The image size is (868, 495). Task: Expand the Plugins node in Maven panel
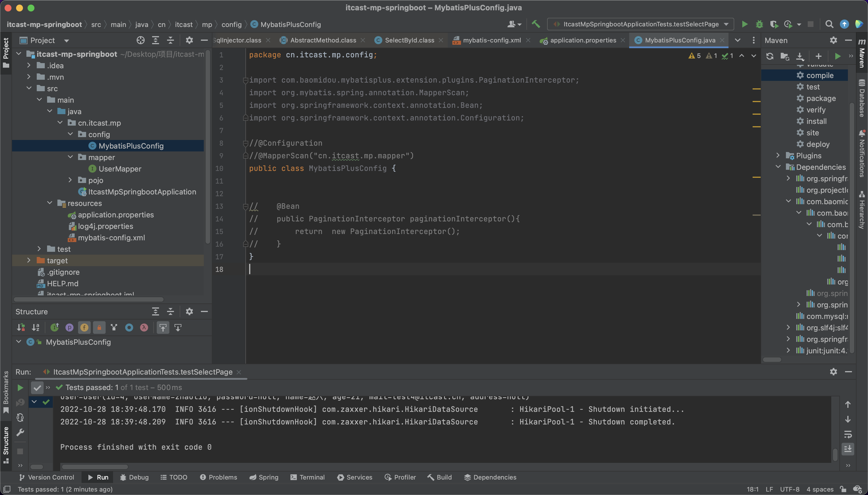[778, 155]
